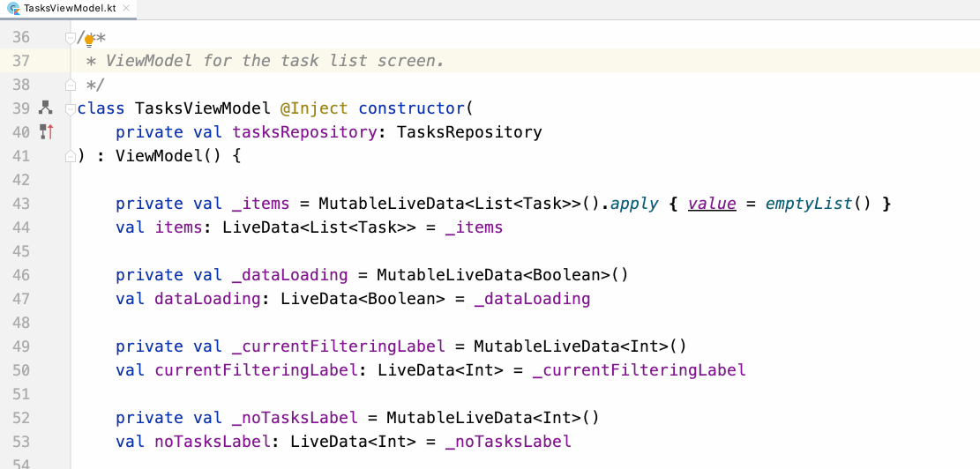The width and height of the screenshot is (980, 469).
Task: Click the yellow lightbulb quick-fix icon
Action: [89, 40]
